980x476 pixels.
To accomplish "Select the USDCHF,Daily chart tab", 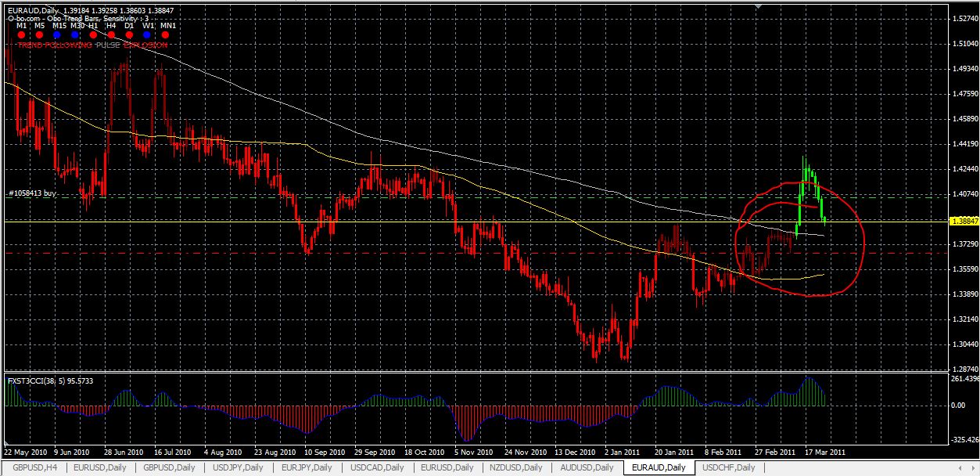I will pyautogui.click(x=730, y=467).
